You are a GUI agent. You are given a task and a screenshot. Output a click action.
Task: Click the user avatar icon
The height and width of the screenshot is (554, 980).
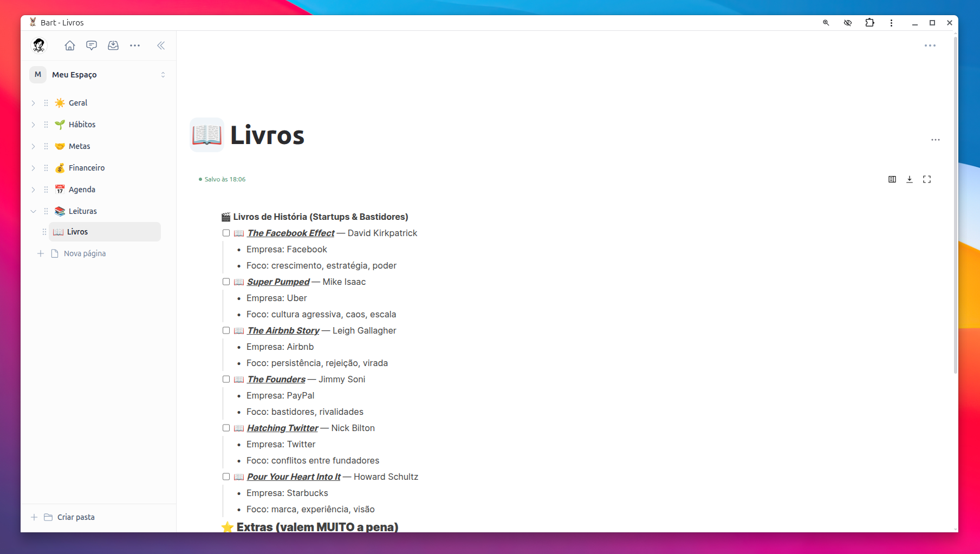point(39,45)
